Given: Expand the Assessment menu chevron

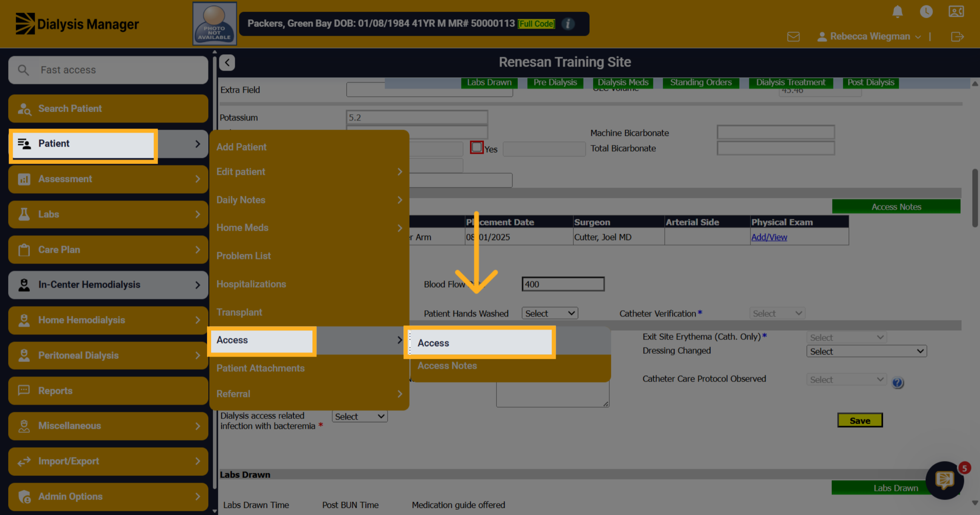Looking at the screenshot, I should [198, 179].
